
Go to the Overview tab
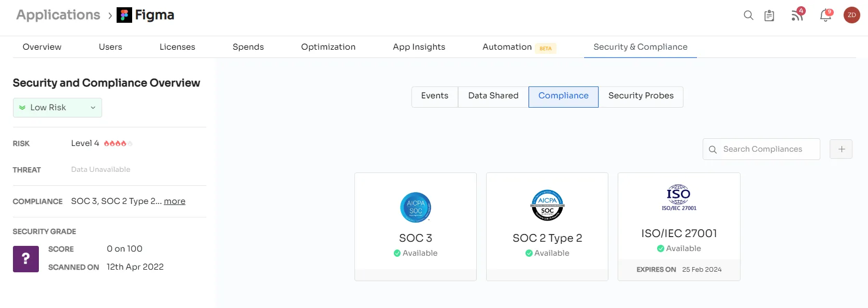coord(42,47)
